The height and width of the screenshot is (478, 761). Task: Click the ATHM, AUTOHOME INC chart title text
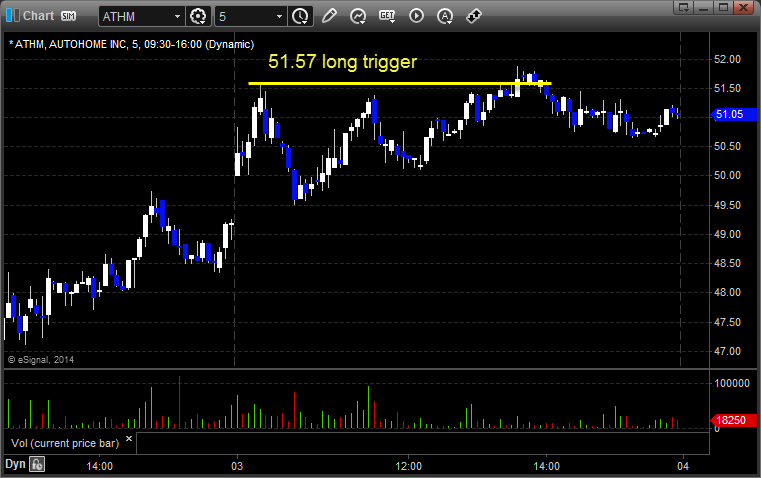click(131, 44)
